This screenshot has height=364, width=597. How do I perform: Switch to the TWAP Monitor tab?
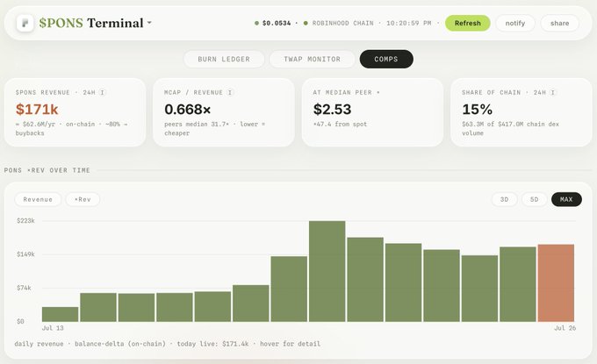pos(313,60)
